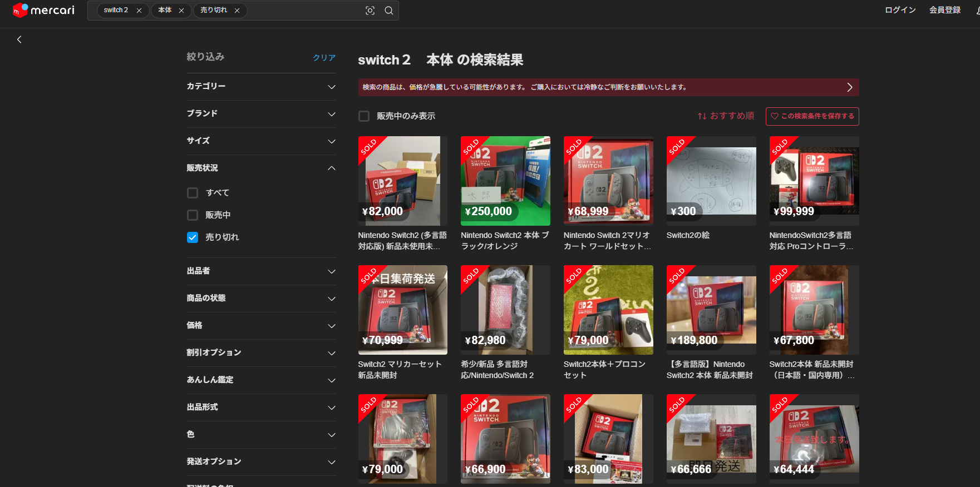Expand the 出品者 filter
The width and height of the screenshot is (980, 487).
pos(262,271)
